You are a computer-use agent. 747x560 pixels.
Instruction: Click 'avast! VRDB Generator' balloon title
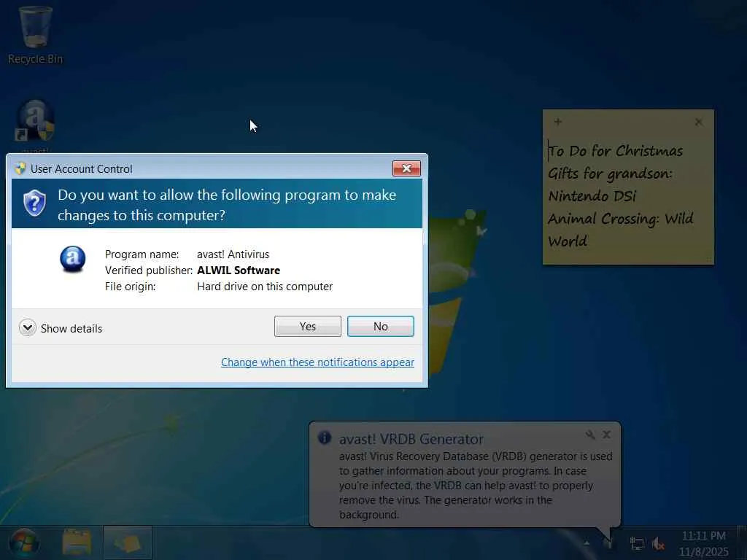coord(411,438)
